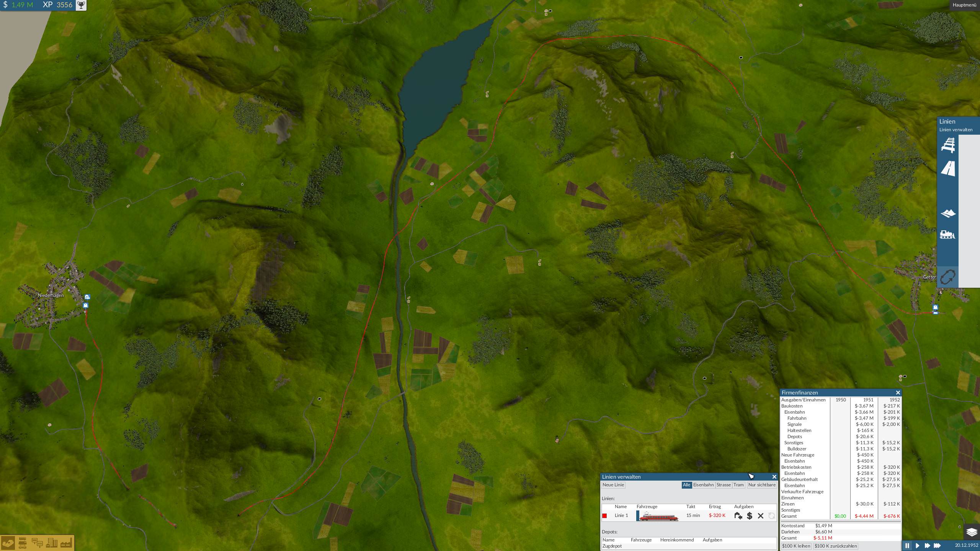980x551 pixels.
Task: Click the 1952 total $-676 K
Action: pos(892,516)
